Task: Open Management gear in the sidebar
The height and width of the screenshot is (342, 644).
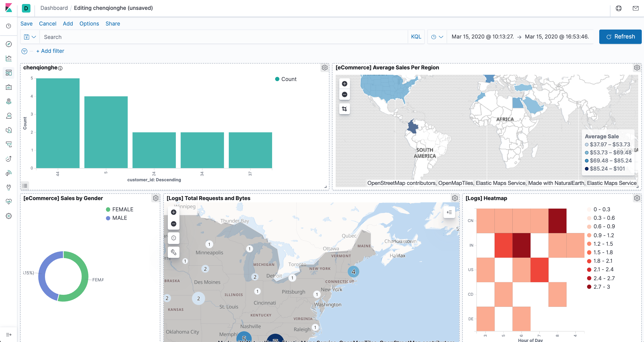Action: (x=9, y=216)
